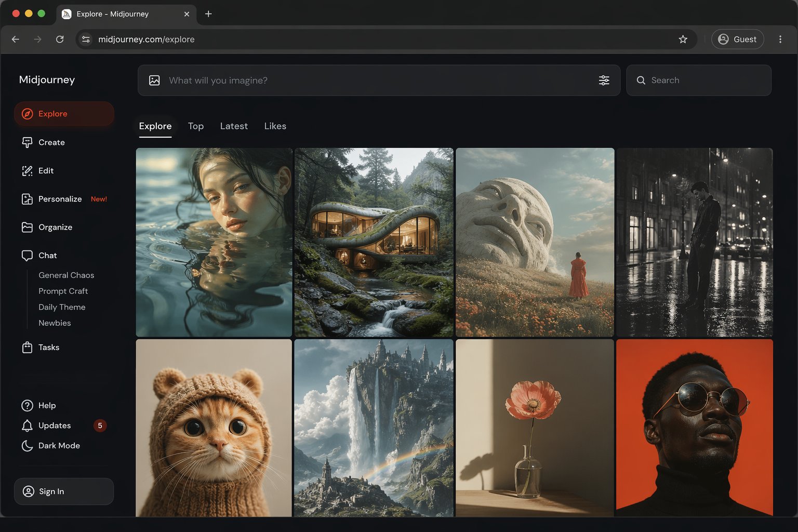Click the Updates bell icon
The height and width of the screenshot is (532, 798).
(x=27, y=425)
